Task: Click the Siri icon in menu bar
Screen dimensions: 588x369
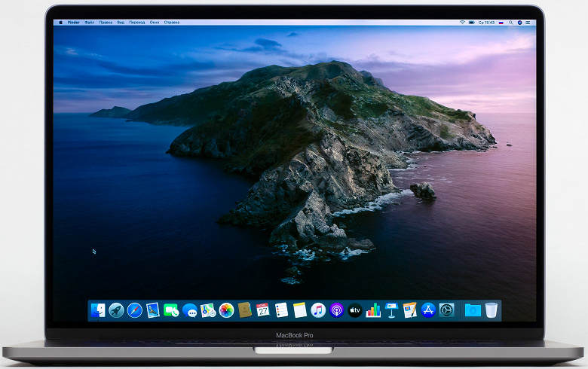Action: click(519, 23)
